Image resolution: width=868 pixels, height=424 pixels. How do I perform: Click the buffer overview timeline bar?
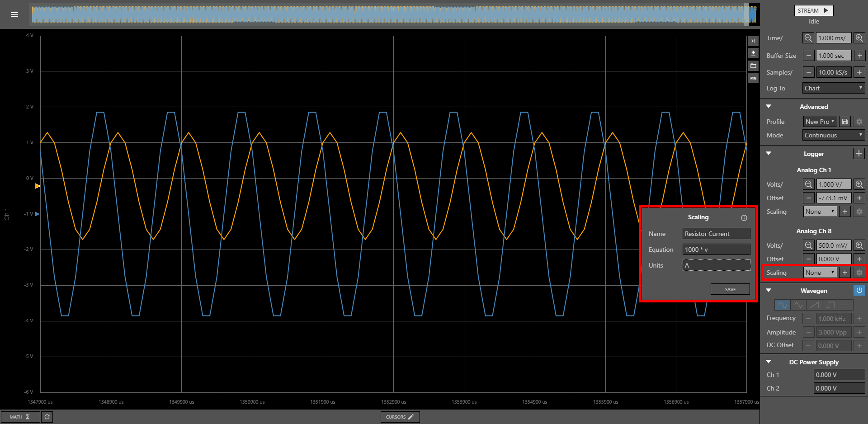point(394,14)
